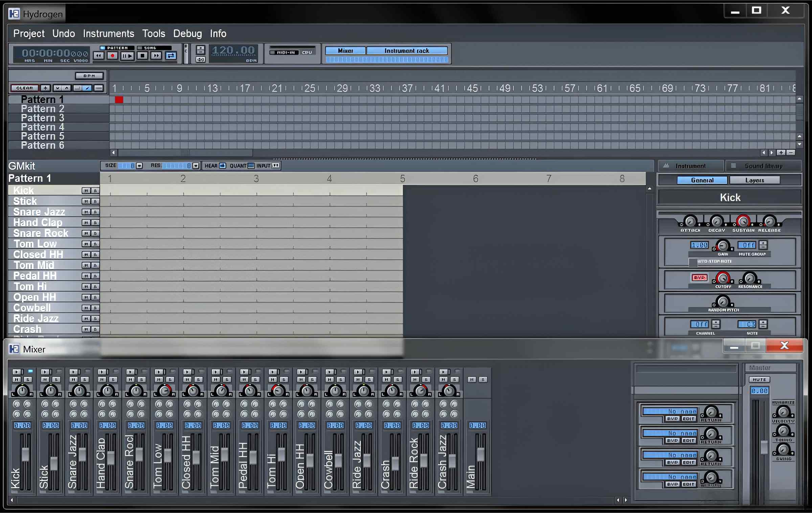Select the red Pattern 1 block in the timeline

click(119, 99)
